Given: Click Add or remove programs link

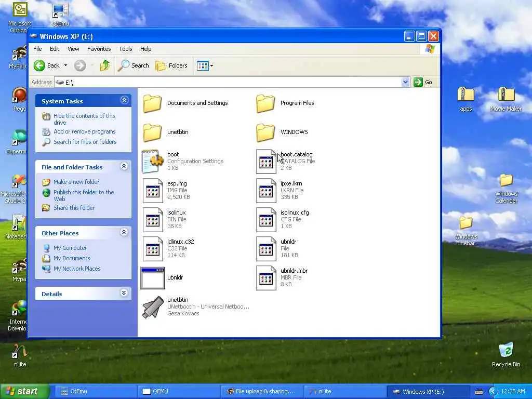Looking at the screenshot, I should (x=85, y=131).
